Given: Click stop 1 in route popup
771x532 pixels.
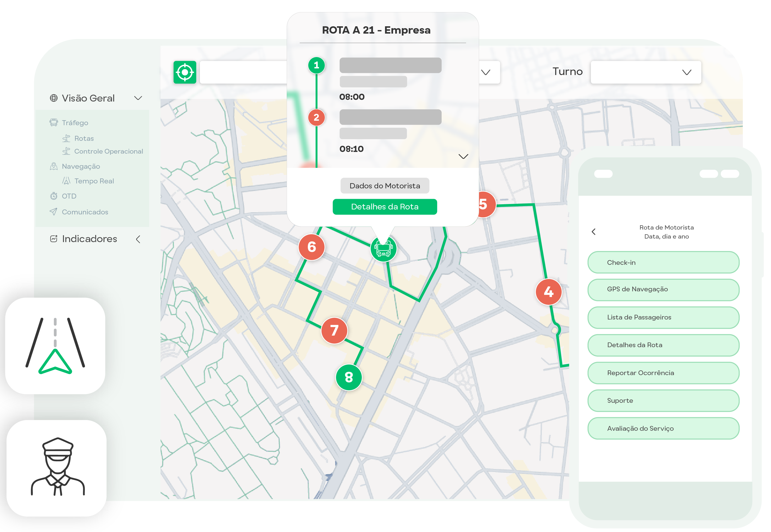Looking at the screenshot, I should [316, 65].
